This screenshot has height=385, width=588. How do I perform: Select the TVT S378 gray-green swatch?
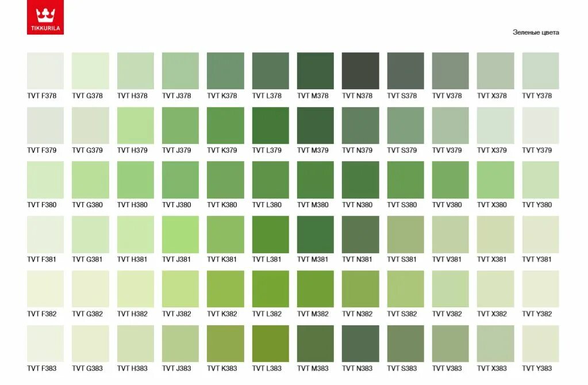pyautogui.click(x=405, y=71)
